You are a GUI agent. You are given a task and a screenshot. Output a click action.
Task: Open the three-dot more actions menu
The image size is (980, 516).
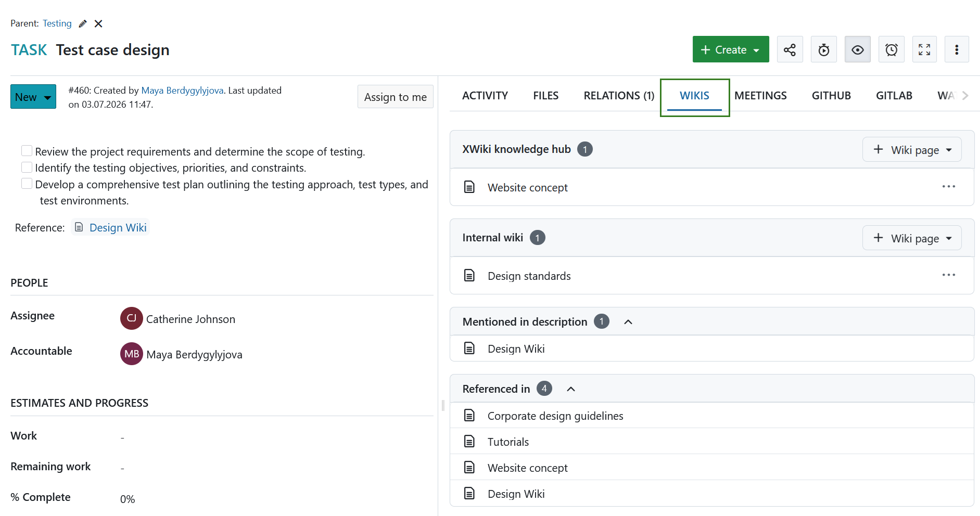point(957,49)
